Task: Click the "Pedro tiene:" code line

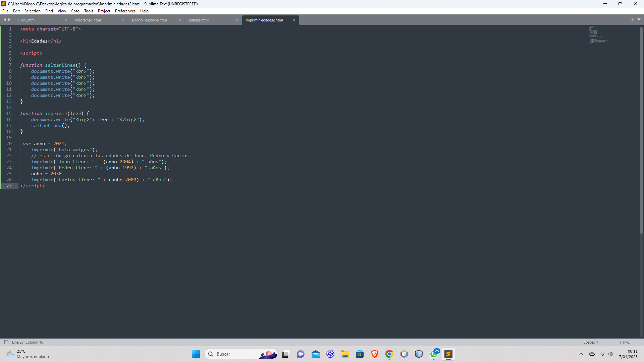Action: [x=100, y=168]
